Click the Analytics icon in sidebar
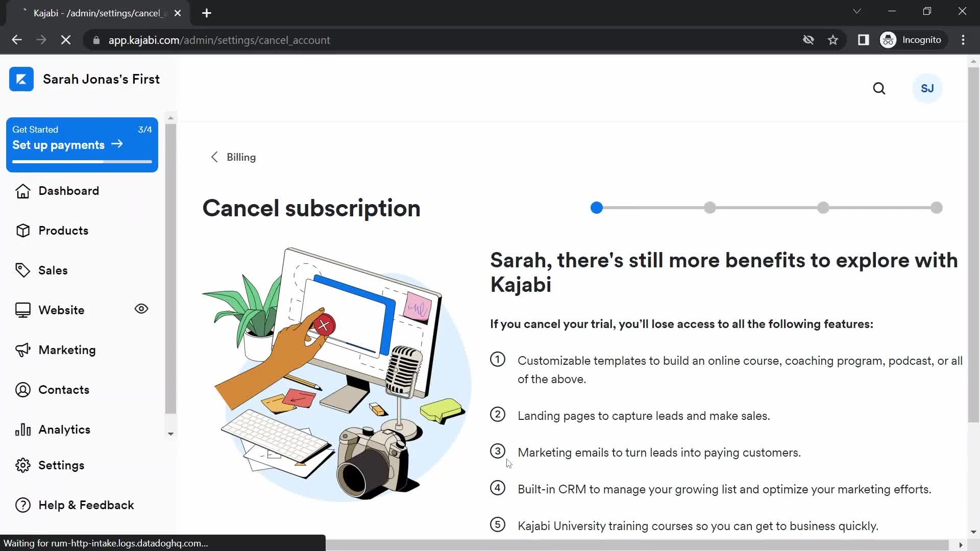This screenshot has width=980, height=551. [21, 429]
